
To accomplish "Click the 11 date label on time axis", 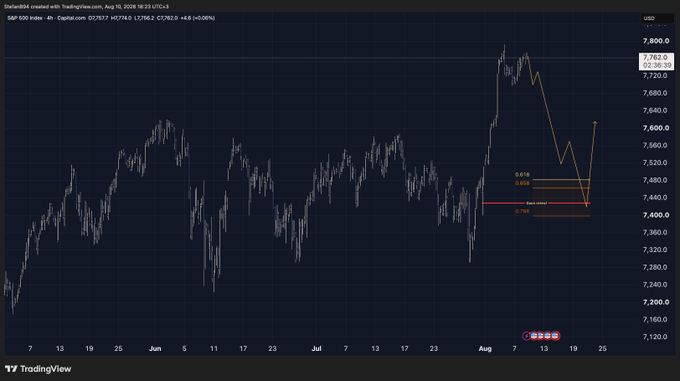I will click(x=214, y=348).
